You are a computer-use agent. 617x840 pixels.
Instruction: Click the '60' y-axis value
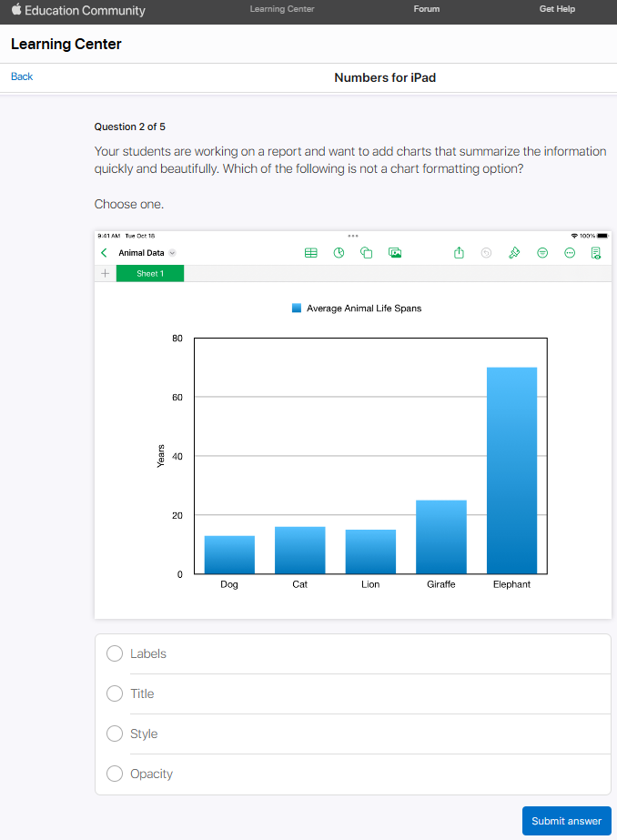(177, 397)
